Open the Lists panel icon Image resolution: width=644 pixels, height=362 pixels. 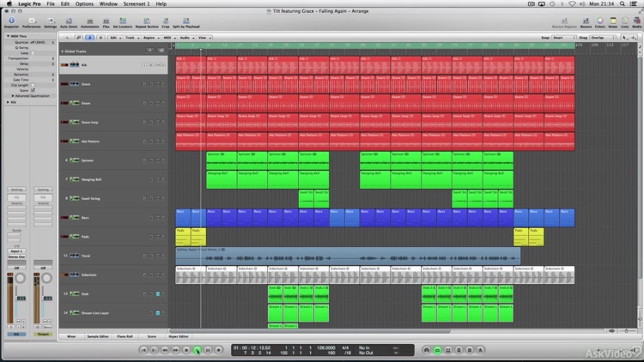[x=625, y=22]
